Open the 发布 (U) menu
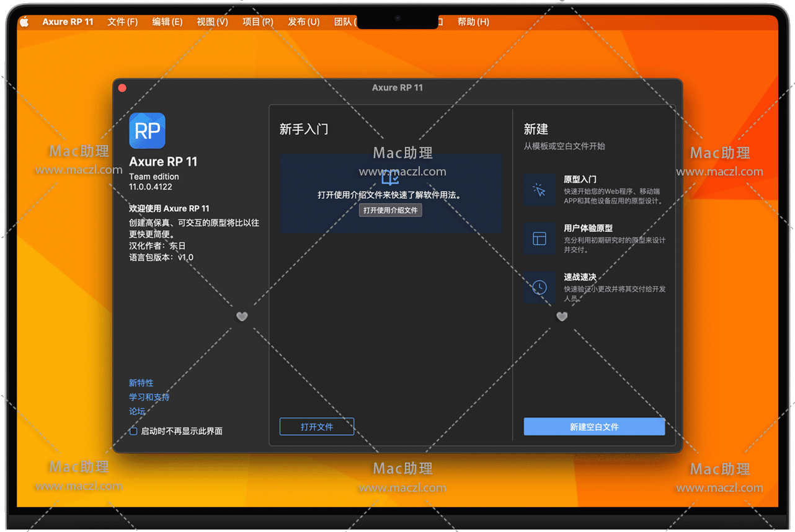 coord(304,22)
